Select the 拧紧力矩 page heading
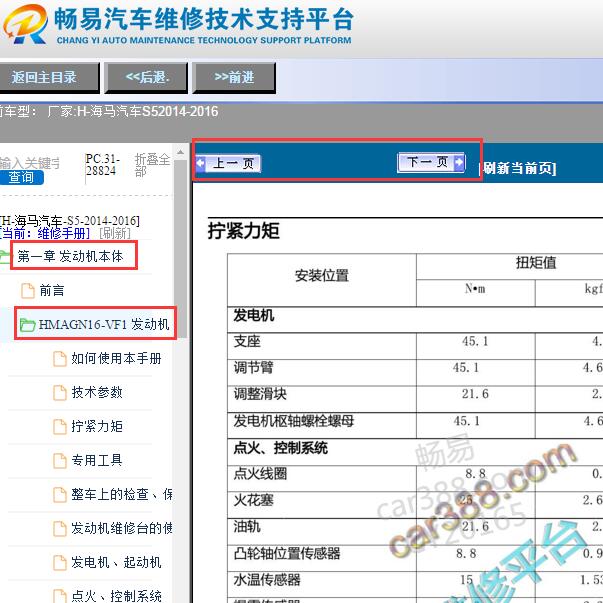This screenshot has width=603, height=603. 243,231
